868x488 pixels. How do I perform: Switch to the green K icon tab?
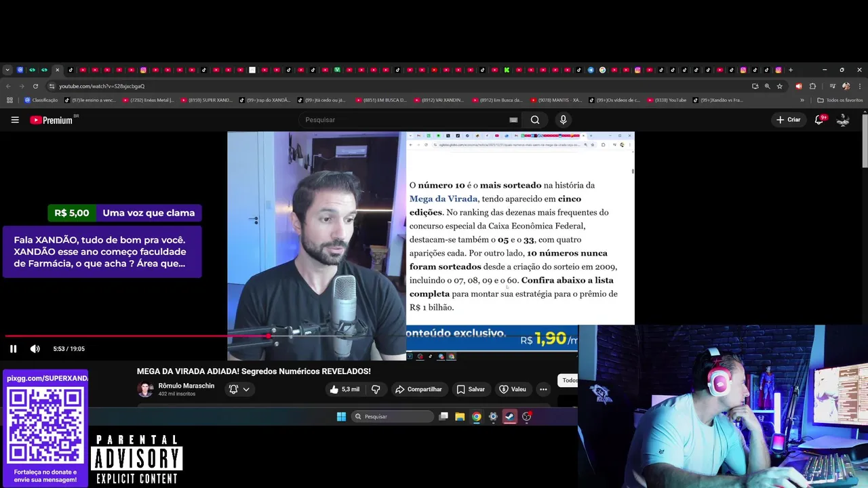point(507,70)
